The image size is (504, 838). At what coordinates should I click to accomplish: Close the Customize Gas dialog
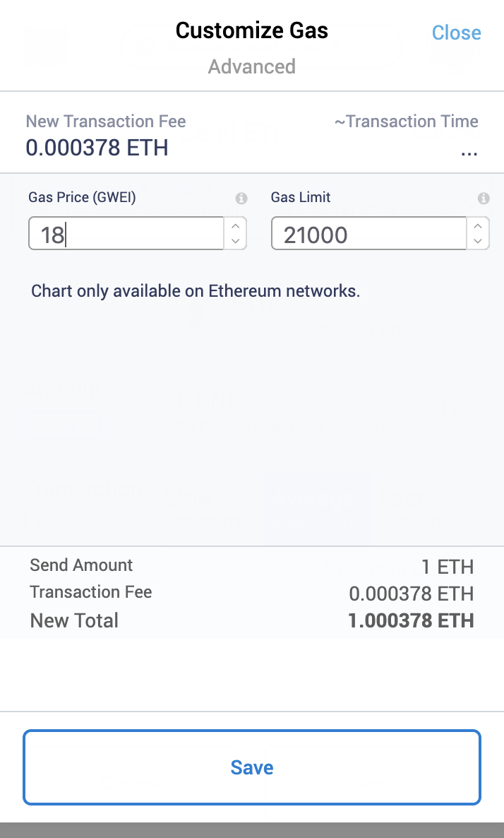pos(456,33)
